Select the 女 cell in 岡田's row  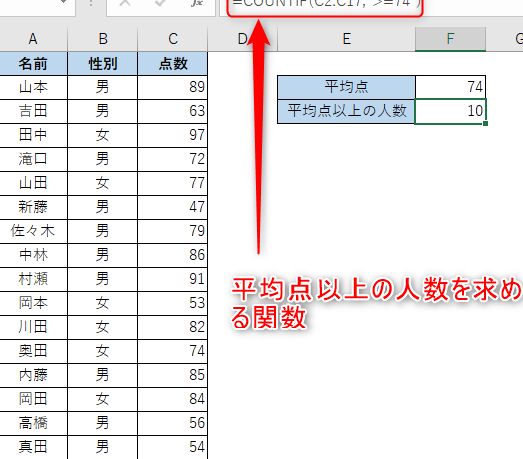pyautogui.click(x=103, y=400)
